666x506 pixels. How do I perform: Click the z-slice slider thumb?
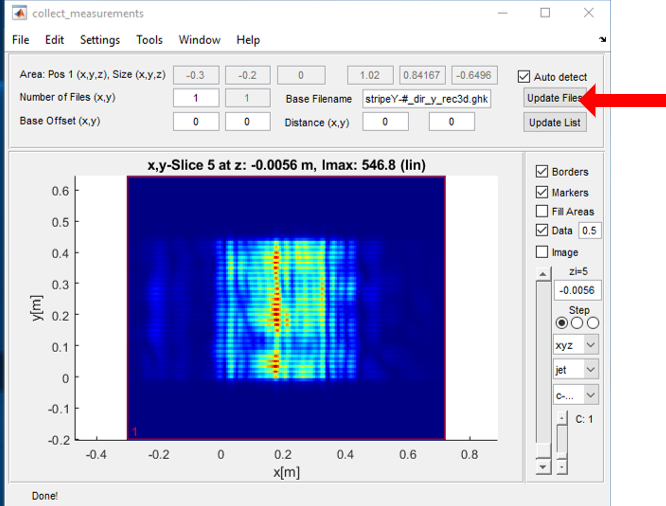pyautogui.click(x=543, y=450)
